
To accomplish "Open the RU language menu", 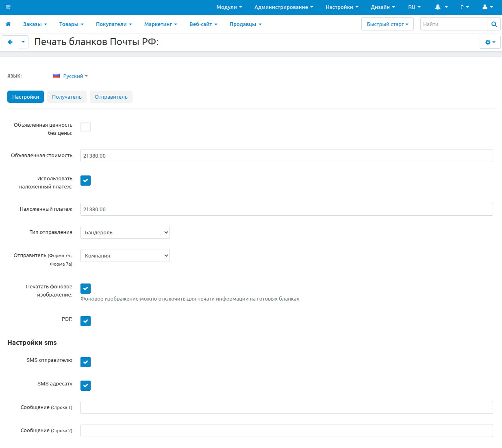I will click(x=414, y=7).
